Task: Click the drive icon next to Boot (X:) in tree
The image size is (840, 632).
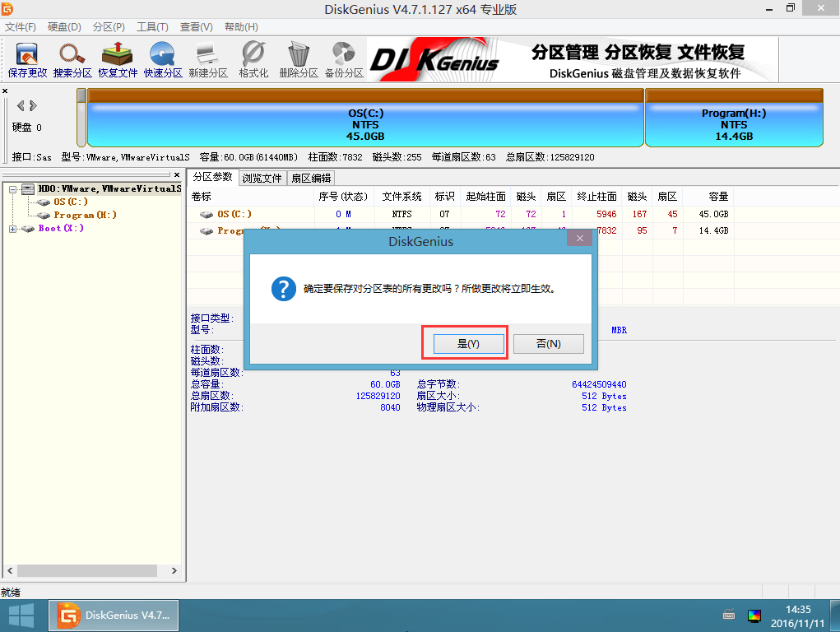Action: tap(28, 229)
